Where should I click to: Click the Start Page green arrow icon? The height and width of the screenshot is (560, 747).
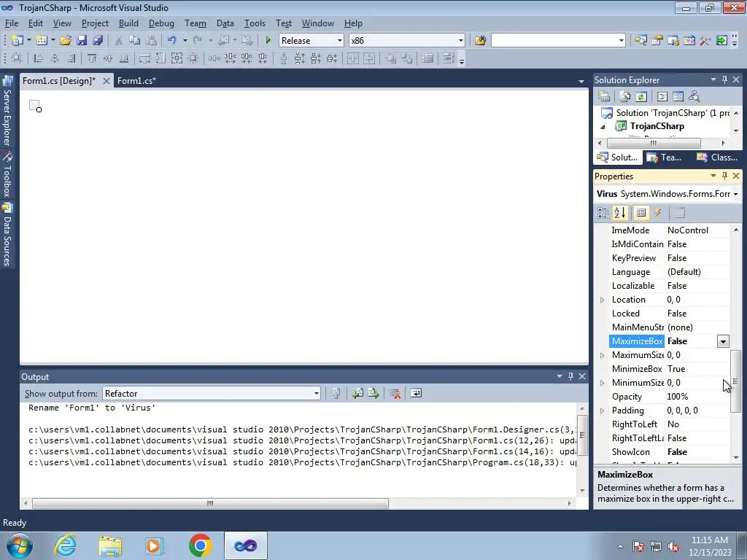[x=721, y=41]
